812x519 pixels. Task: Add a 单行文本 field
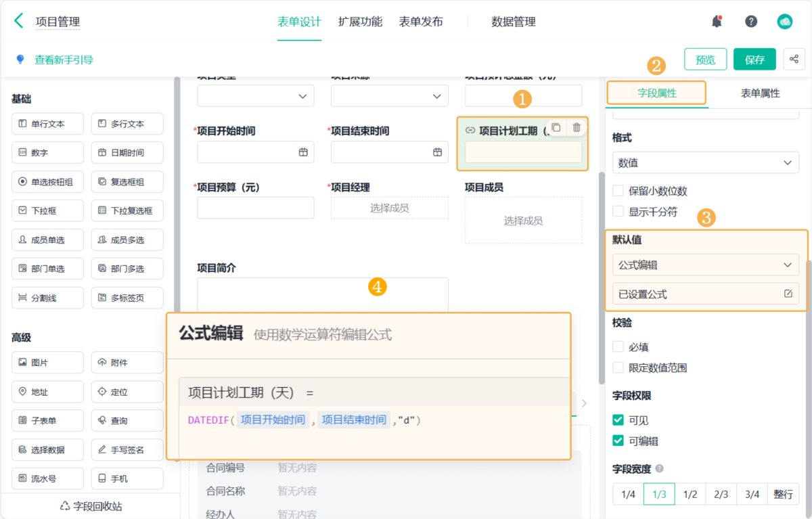47,124
